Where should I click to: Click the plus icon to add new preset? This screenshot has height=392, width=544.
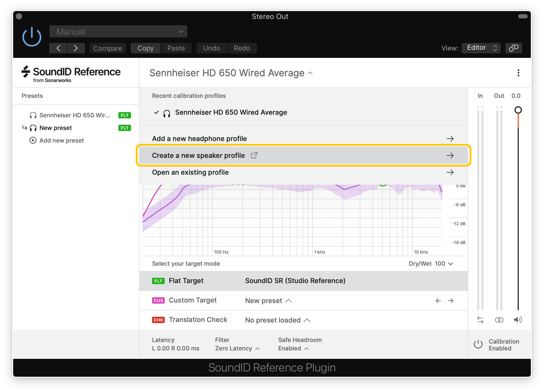pyautogui.click(x=33, y=140)
